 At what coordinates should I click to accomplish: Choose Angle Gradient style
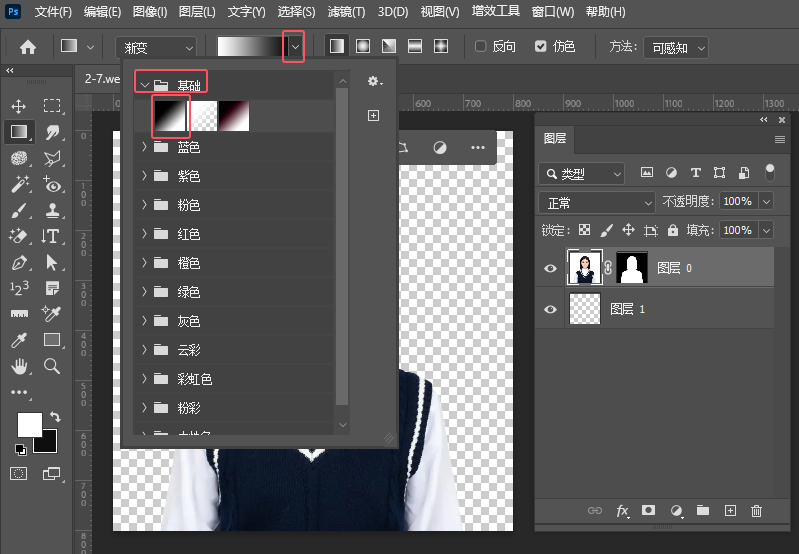tap(389, 46)
